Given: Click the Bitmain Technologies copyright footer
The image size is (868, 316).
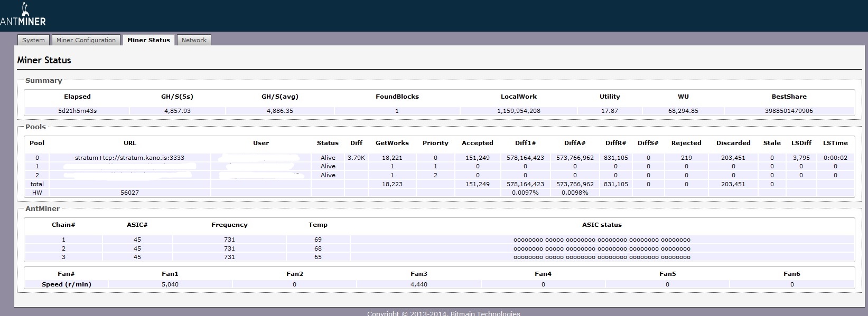Looking at the screenshot, I should pos(444,313).
